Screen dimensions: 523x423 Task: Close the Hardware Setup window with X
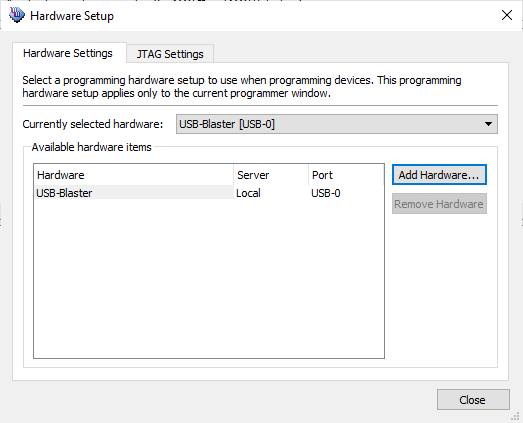(507, 15)
